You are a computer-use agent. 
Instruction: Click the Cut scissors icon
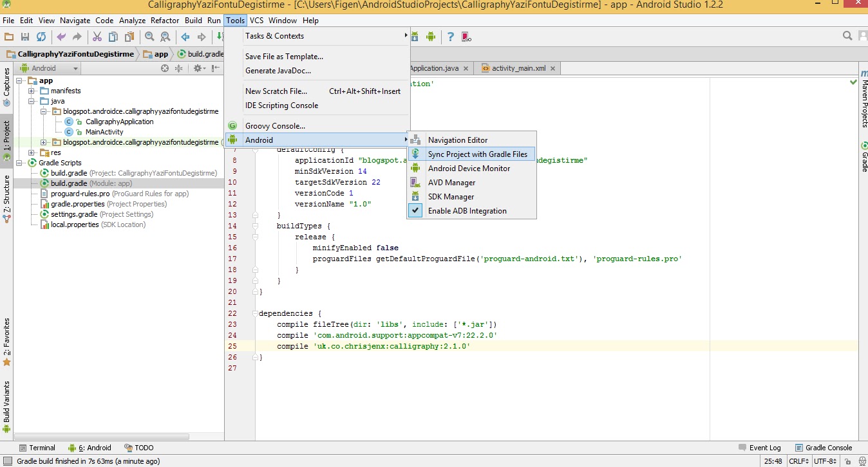click(x=97, y=37)
